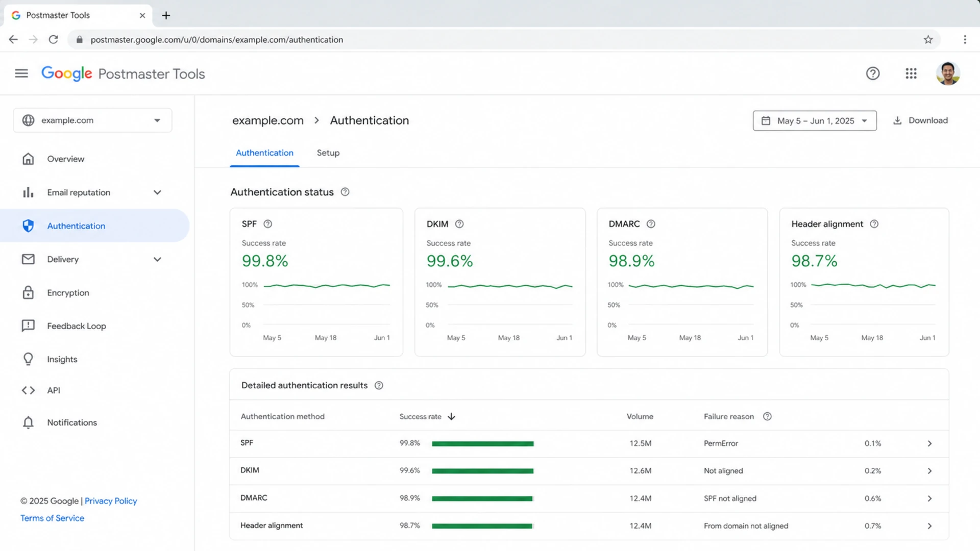980x551 pixels.
Task: Click the site info lock icon
Action: tap(79, 39)
